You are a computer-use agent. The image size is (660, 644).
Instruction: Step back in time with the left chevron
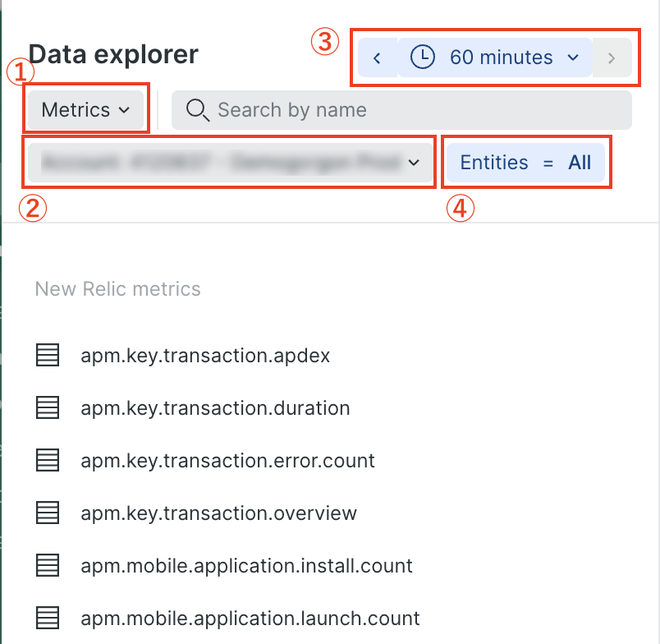tap(377, 57)
